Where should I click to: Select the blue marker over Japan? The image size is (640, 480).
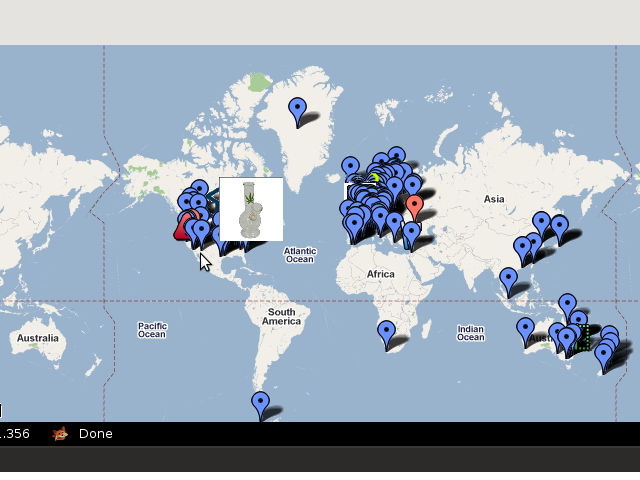(x=560, y=226)
